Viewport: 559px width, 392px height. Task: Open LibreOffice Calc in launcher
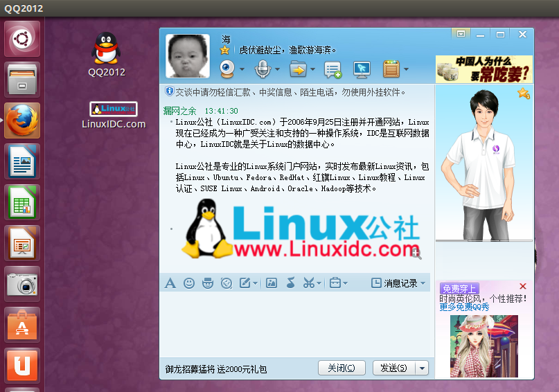coord(22,202)
